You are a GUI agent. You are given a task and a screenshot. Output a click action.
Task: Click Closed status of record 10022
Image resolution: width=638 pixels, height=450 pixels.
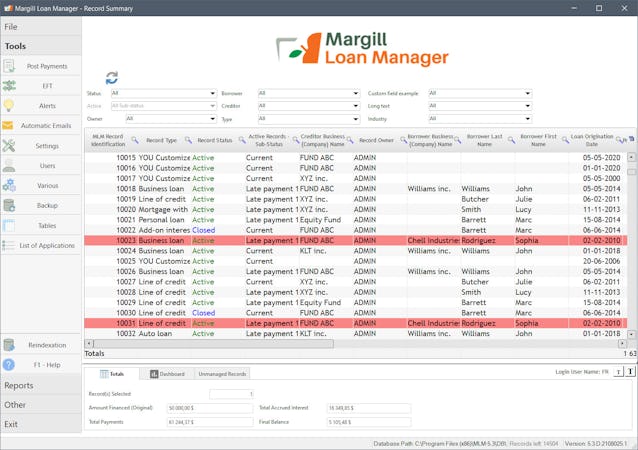(x=203, y=230)
